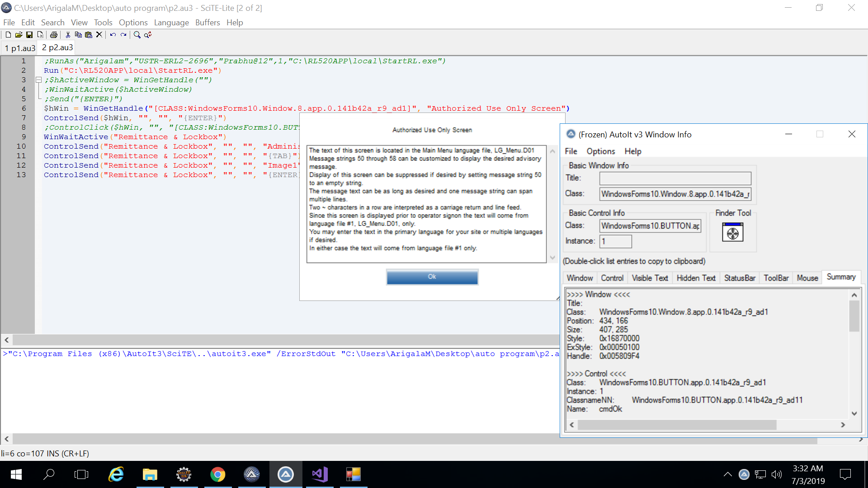Open the volume speaker tray icon
Viewport: 868px width, 488px height.
[777, 474]
